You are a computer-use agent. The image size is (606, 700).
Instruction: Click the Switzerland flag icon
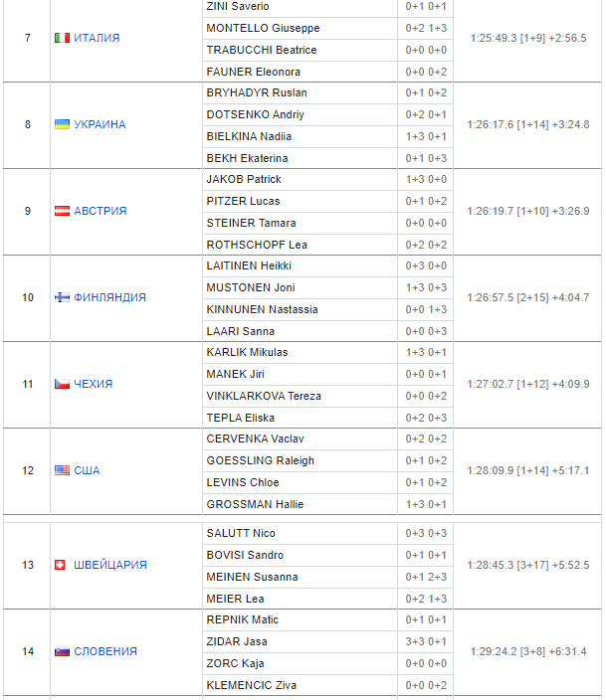62,565
